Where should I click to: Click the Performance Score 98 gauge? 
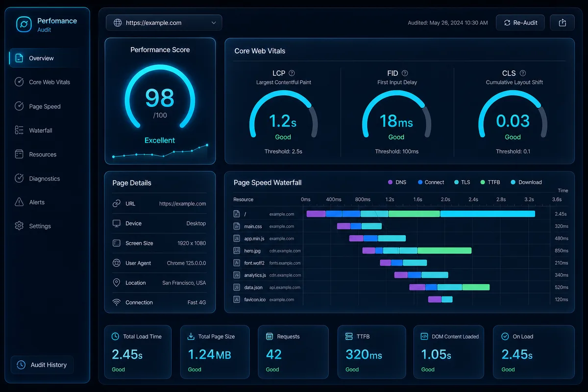(160, 98)
